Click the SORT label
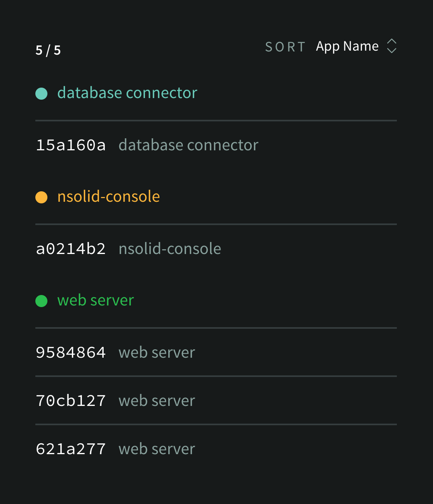Viewport: 433px width, 504px height. coord(285,47)
